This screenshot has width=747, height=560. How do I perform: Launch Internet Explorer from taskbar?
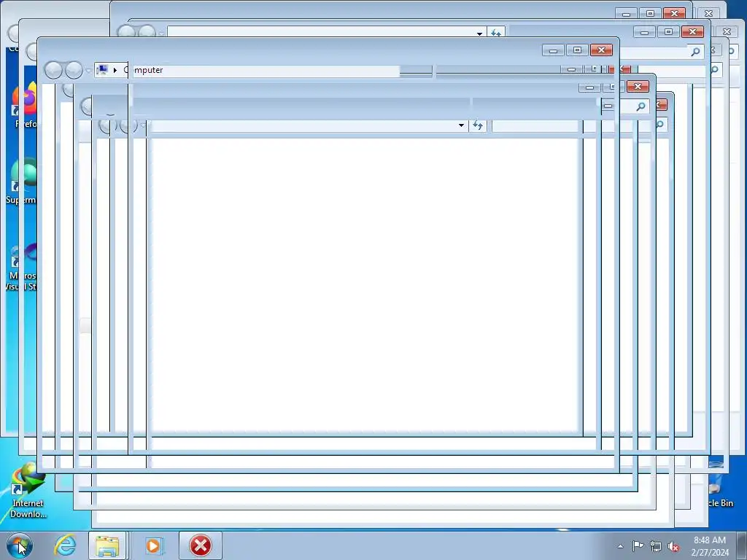click(x=65, y=545)
